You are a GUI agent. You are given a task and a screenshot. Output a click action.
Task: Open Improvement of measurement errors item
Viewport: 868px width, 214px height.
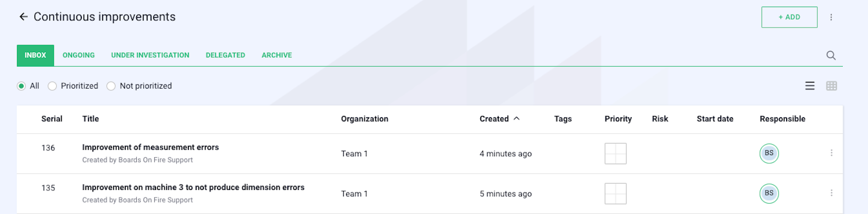click(x=151, y=147)
